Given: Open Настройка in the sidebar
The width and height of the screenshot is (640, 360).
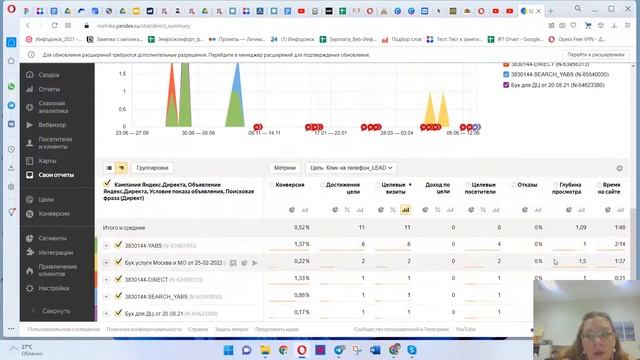Looking at the screenshot, I should click(x=53, y=289).
